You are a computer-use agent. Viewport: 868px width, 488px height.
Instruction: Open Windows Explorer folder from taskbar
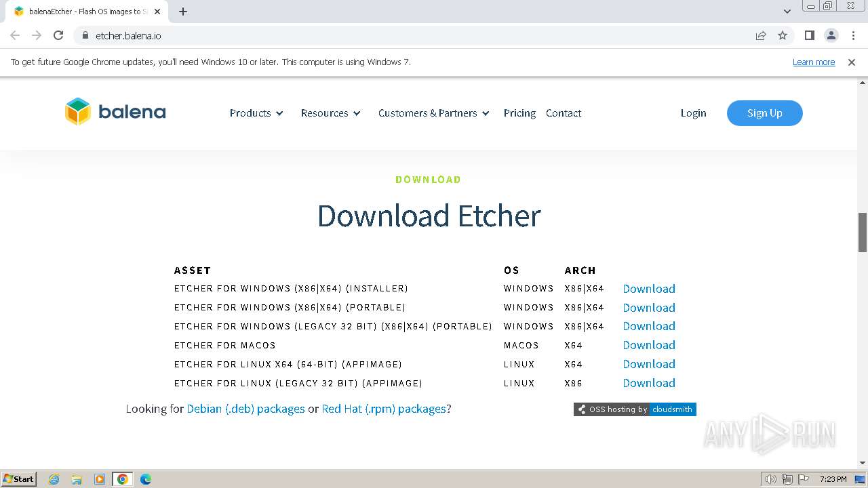77,479
